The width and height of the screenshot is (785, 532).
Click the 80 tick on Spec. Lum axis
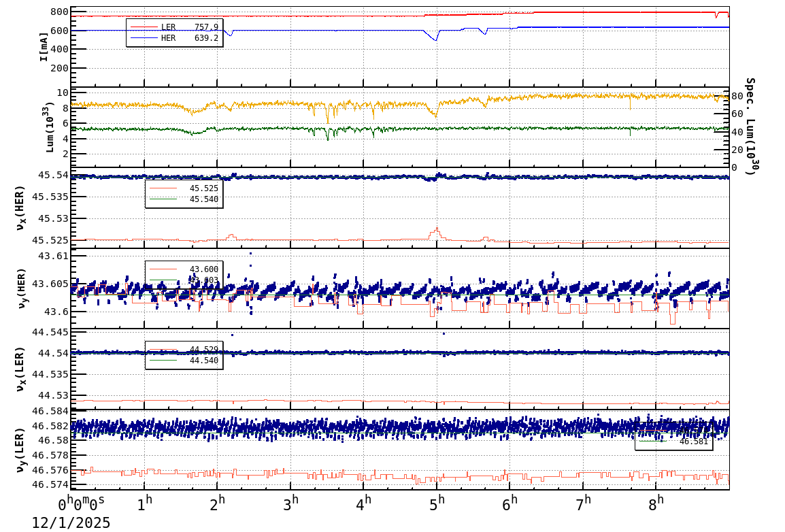click(737, 96)
